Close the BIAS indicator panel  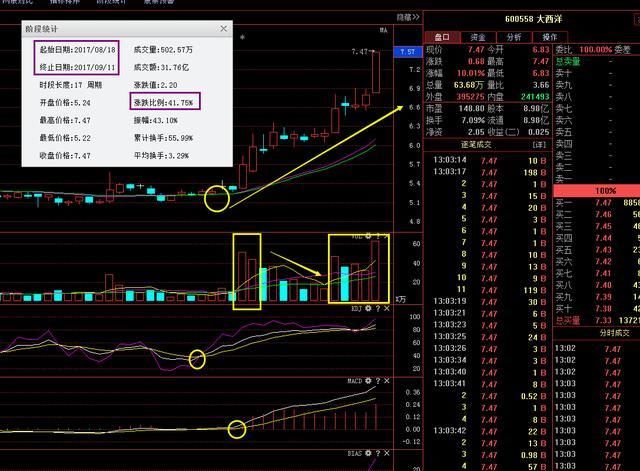point(386,452)
